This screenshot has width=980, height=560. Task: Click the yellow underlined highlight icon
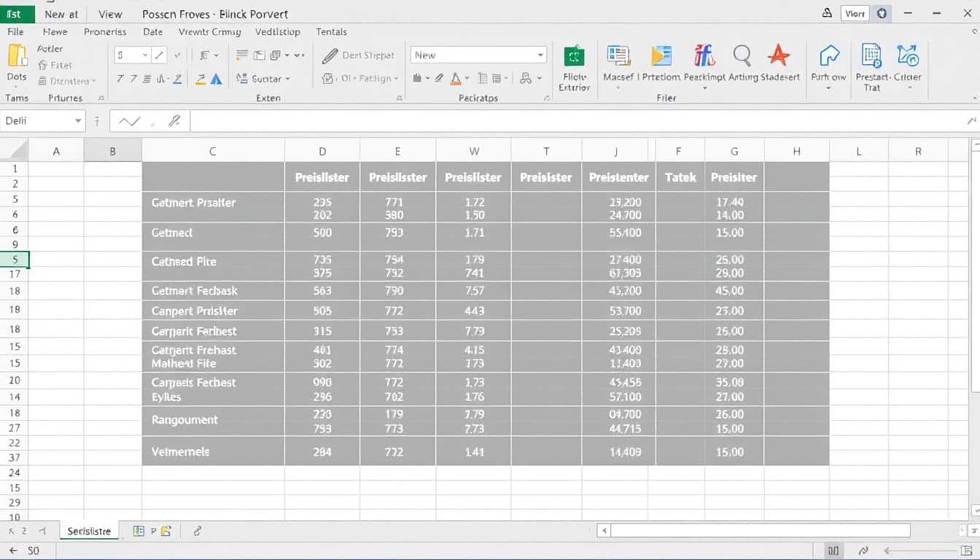click(x=199, y=79)
